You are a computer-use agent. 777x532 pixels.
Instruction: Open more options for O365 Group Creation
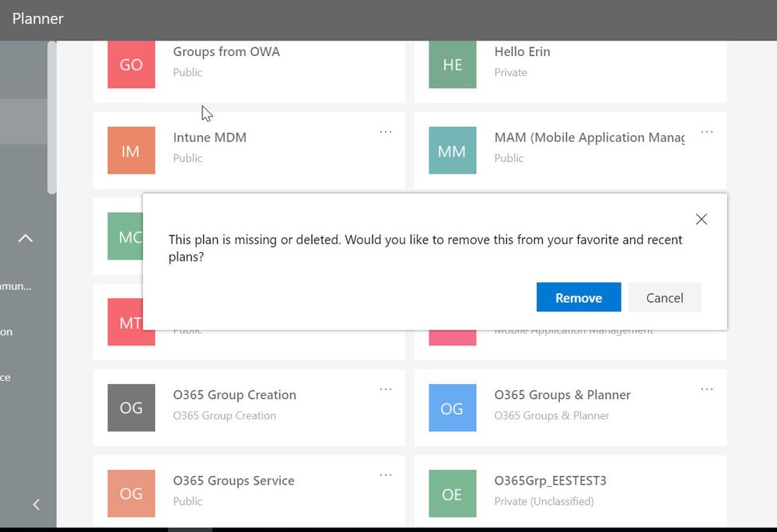[386, 390]
